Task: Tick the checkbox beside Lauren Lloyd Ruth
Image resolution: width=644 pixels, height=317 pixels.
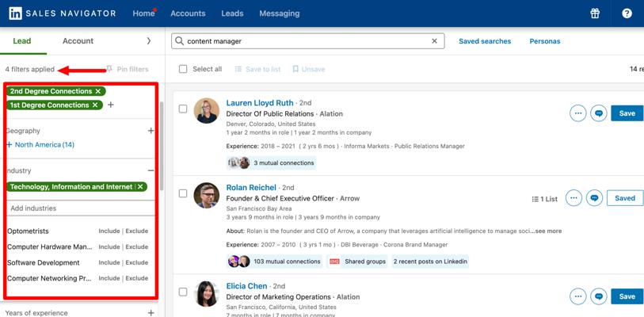Action: (183, 109)
